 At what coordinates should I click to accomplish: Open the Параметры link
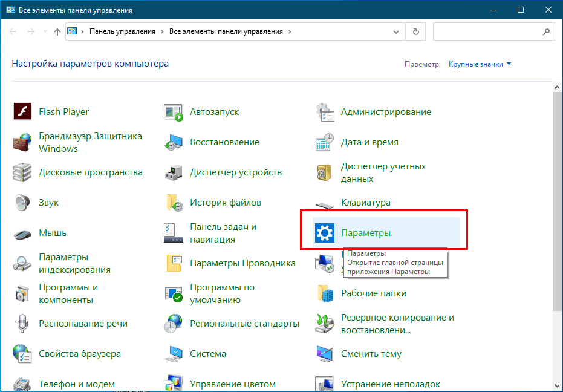click(x=365, y=233)
